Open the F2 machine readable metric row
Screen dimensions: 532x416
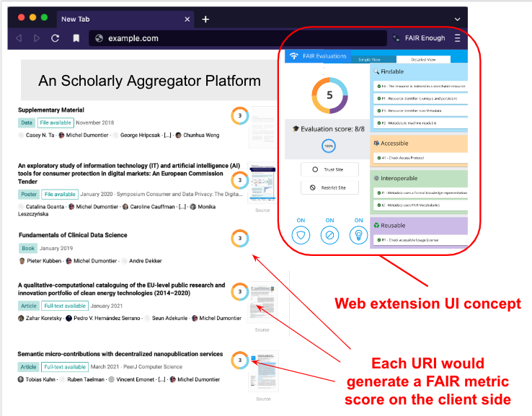[x=421, y=123]
